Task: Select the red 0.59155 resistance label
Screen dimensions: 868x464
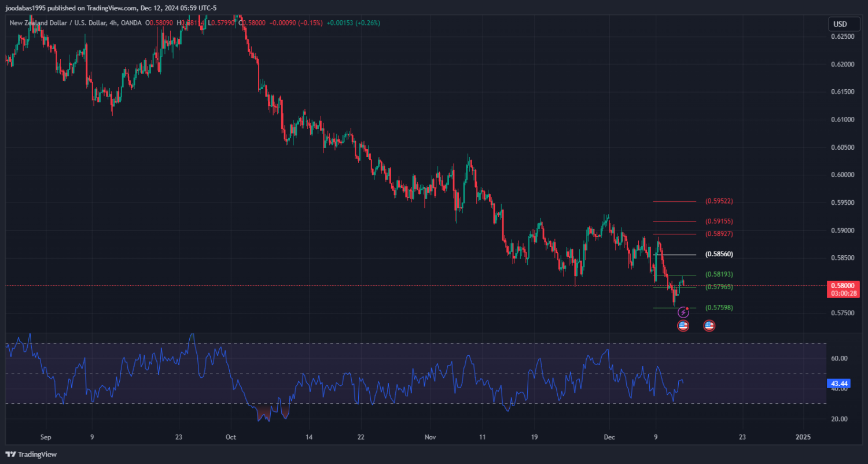Action: [719, 222]
